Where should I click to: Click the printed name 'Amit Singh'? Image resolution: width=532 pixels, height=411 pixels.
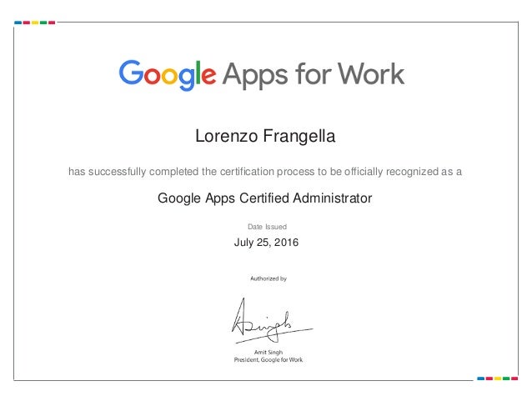269,353
